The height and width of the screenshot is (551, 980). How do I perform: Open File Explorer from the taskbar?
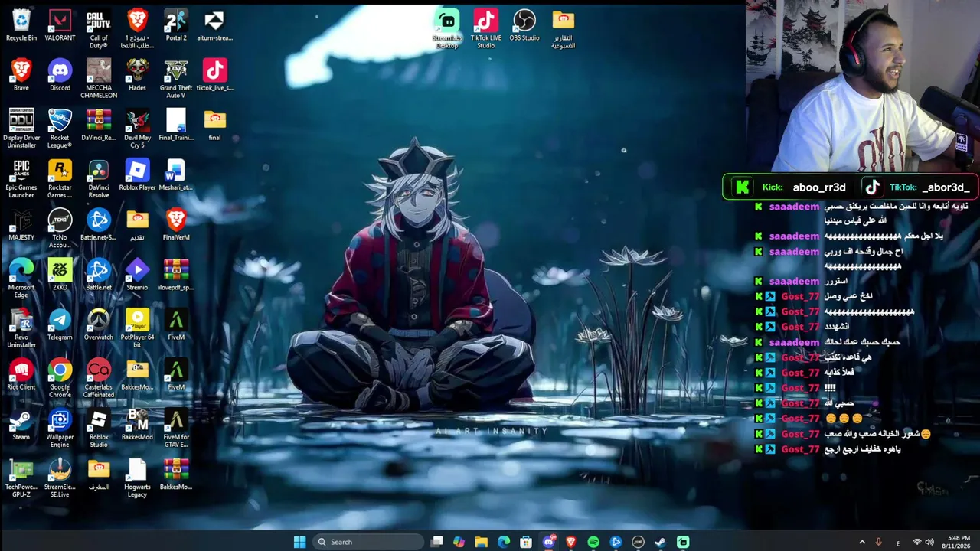481,542
